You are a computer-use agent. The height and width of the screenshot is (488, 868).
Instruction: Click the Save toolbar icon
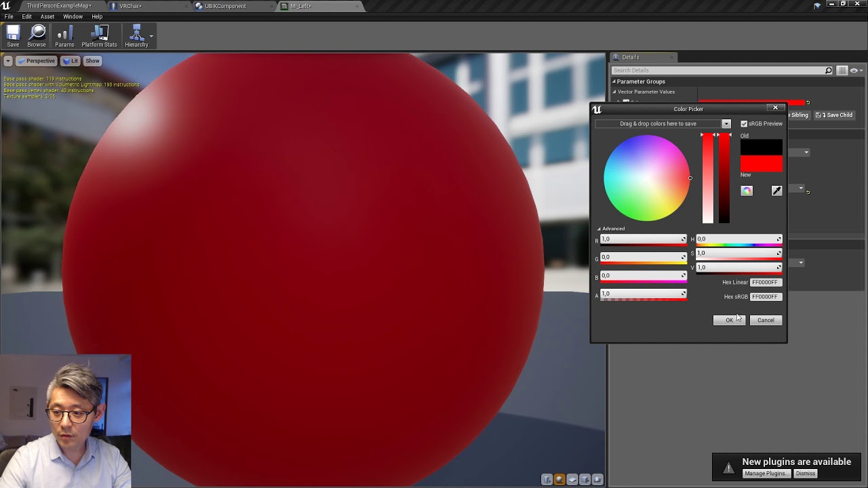(13, 36)
